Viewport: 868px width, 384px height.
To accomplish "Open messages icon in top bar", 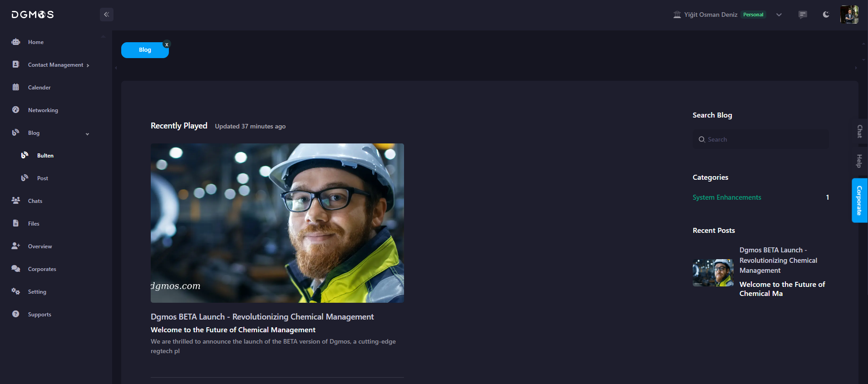I will [x=803, y=15].
